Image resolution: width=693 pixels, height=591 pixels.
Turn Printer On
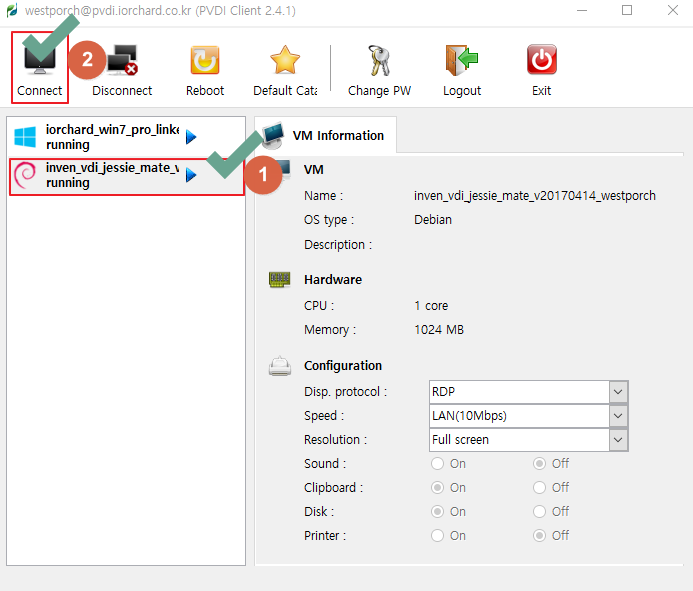(x=438, y=535)
